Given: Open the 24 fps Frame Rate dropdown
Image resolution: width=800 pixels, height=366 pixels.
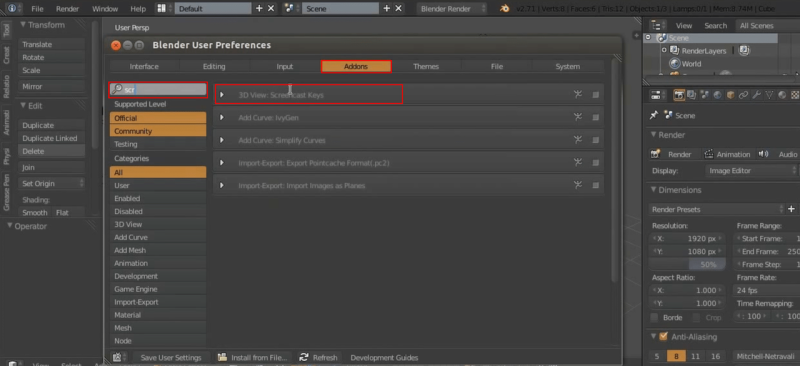Looking at the screenshot, I should [x=766, y=290].
